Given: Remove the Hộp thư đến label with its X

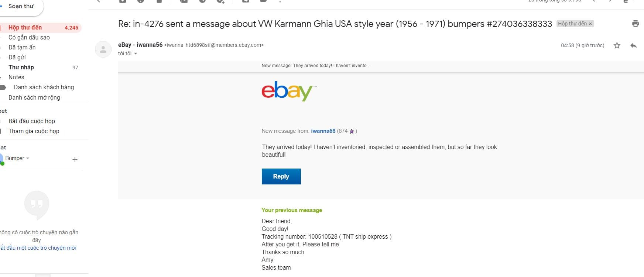Looking at the screenshot, I should point(590,24).
